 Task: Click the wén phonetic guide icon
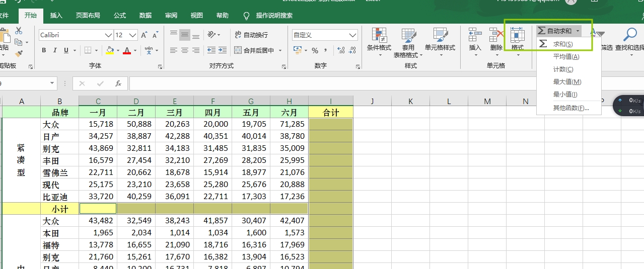point(149,50)
